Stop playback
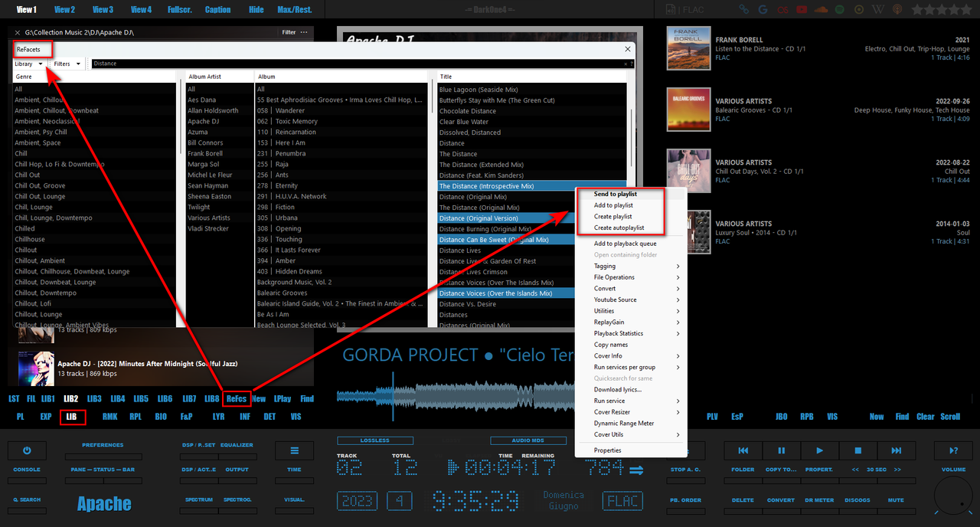Screen dimensions: 980x527 pyautogui.click(x=858, y=450)
